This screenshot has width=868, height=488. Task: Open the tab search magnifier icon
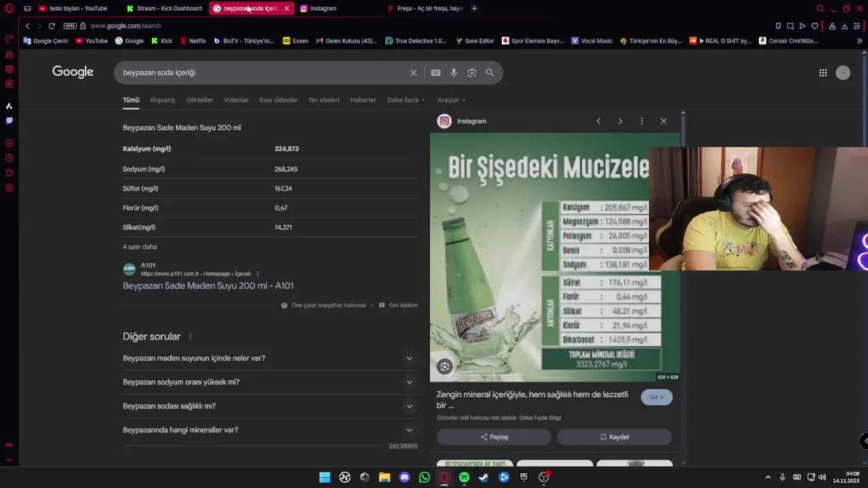(x=820, y=8)
